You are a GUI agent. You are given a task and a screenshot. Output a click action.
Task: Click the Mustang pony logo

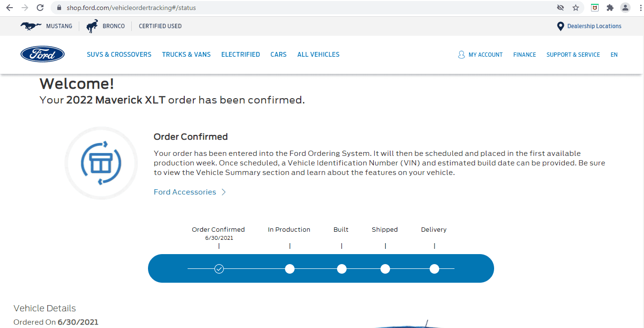click(x=31, y=26)
